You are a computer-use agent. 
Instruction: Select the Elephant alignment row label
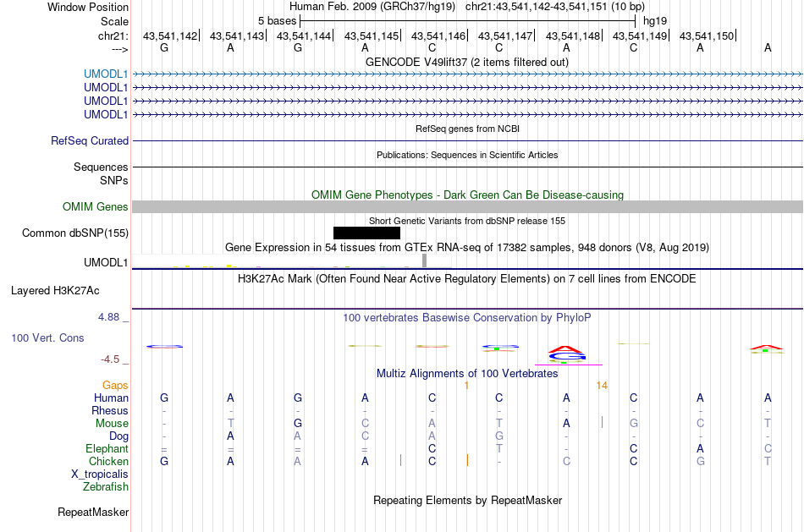point(107,448)
